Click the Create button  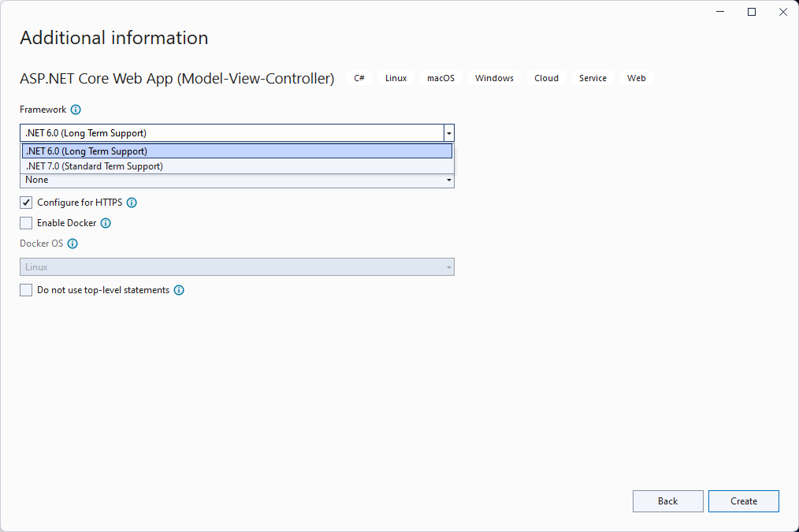pyautogui.click(x=744, y=501)
